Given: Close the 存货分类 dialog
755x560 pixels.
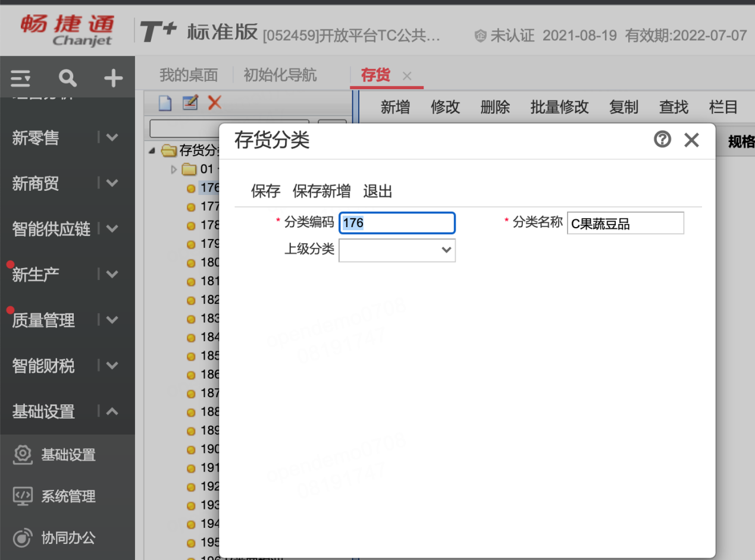Looking at the screenshot, I should coord(691,140).
